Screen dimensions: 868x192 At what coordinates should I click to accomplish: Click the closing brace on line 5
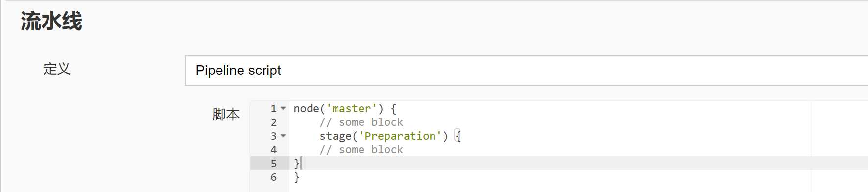pos(296,163)
